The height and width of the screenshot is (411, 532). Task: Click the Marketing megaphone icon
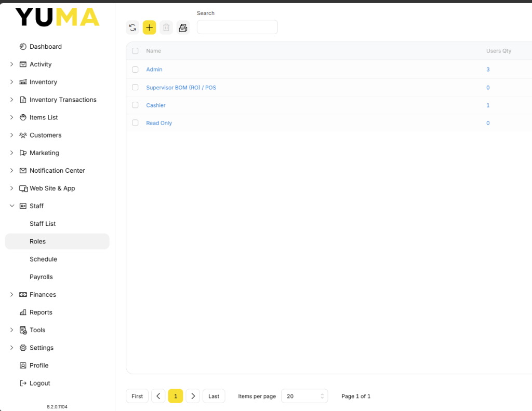tap(23, 153)
